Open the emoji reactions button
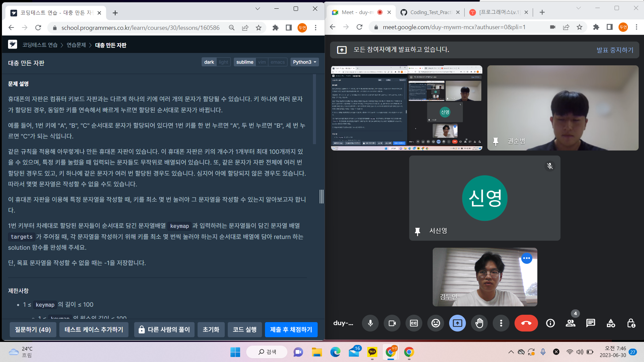Screen dimensions: 644x362 (x=436, y=323)
